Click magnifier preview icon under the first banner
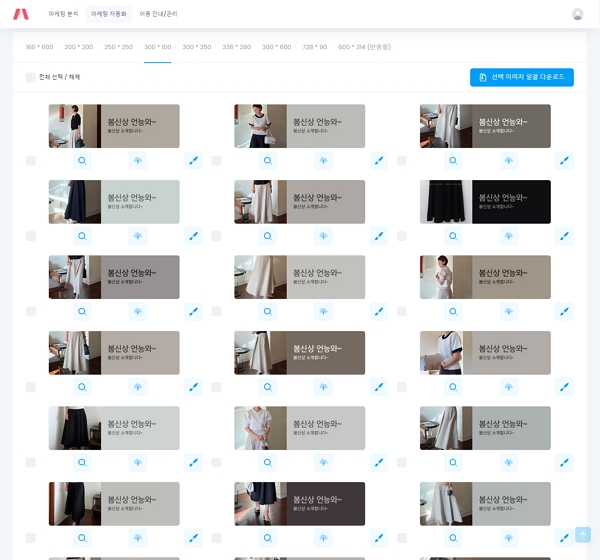Screen dimensions: 600x560 pos(82,160)
